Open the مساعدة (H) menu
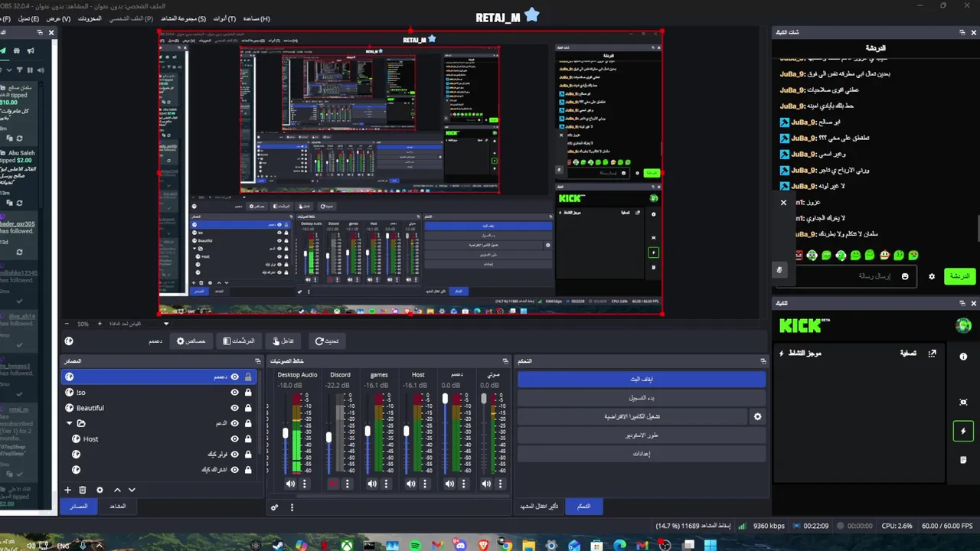 point(256,18)
